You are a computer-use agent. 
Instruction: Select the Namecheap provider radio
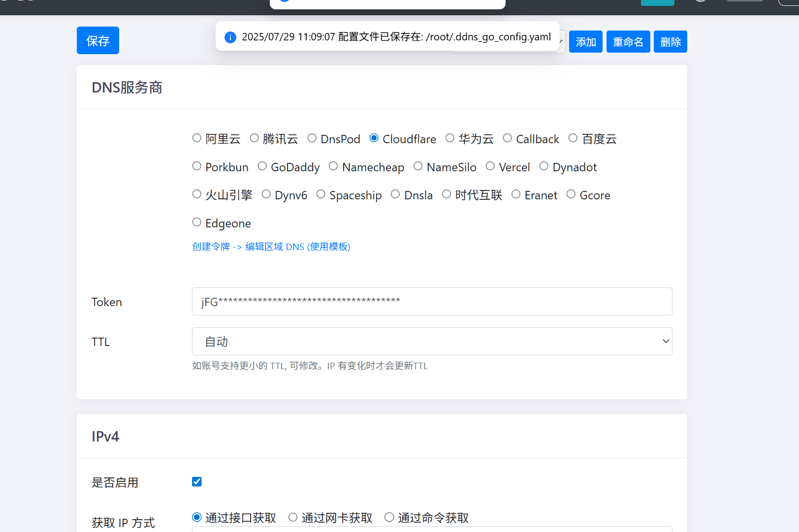point(334,166)
